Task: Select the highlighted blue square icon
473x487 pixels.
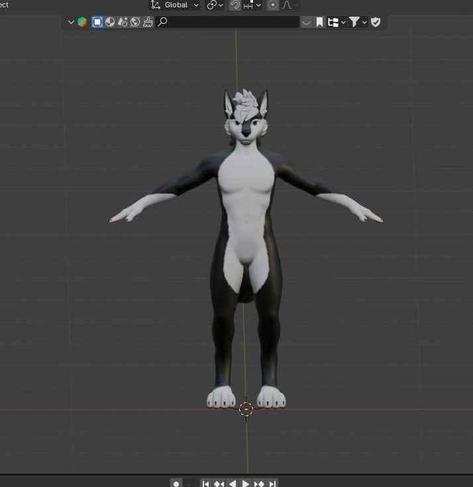Action: point(97,22)
